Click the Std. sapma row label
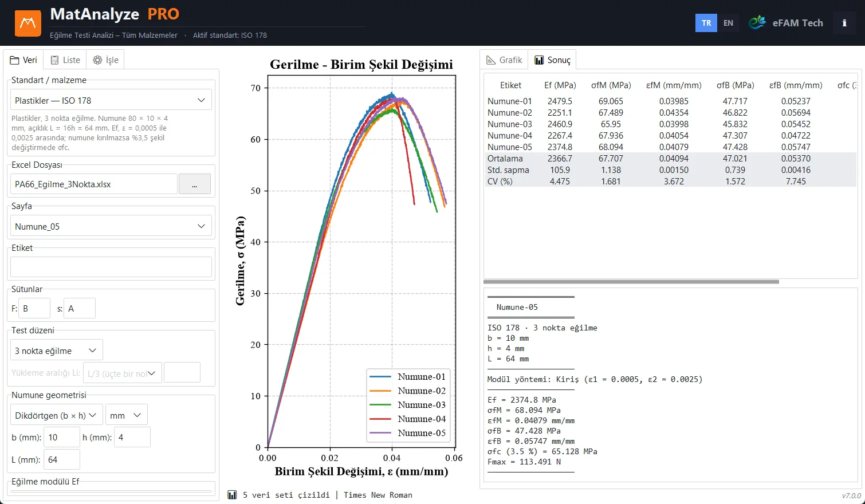Viewport: 865px width, 504px height. (x=509, y=170)
